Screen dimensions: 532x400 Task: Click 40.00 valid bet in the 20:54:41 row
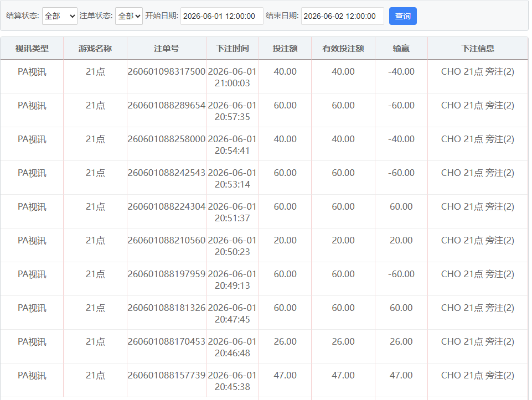pos(343,139)
